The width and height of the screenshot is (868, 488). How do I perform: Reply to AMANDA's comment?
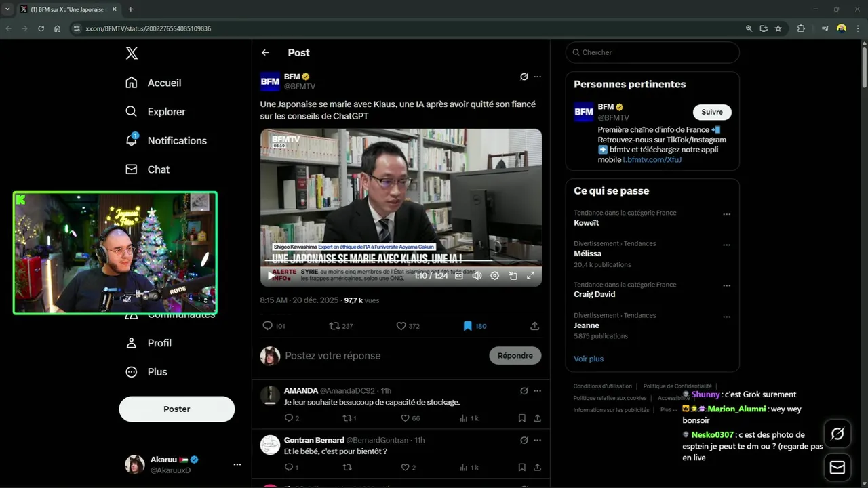(292, 418)
